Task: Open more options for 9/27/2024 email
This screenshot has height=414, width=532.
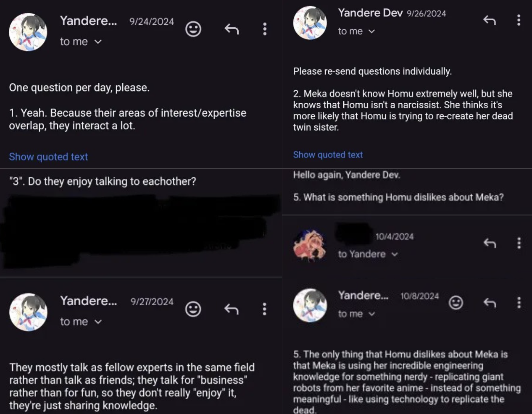Action: tap(264, 309)
